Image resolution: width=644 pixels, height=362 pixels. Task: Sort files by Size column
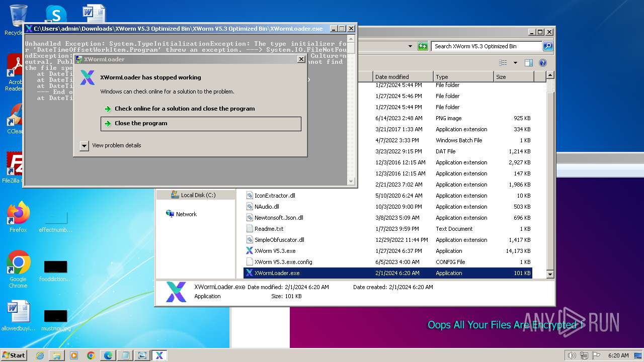coord(514,77)
